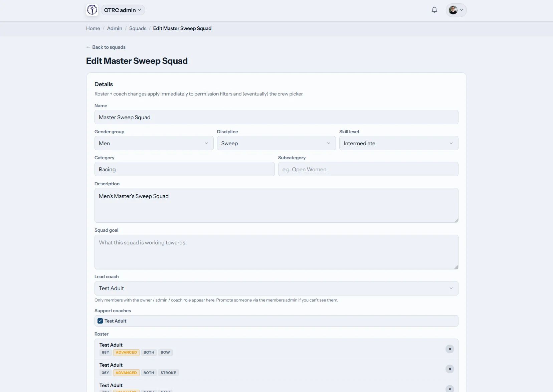Viewport: 553px width, 392px height.
Task: Focus the Subcategory text field
Action: coord(368,169)
